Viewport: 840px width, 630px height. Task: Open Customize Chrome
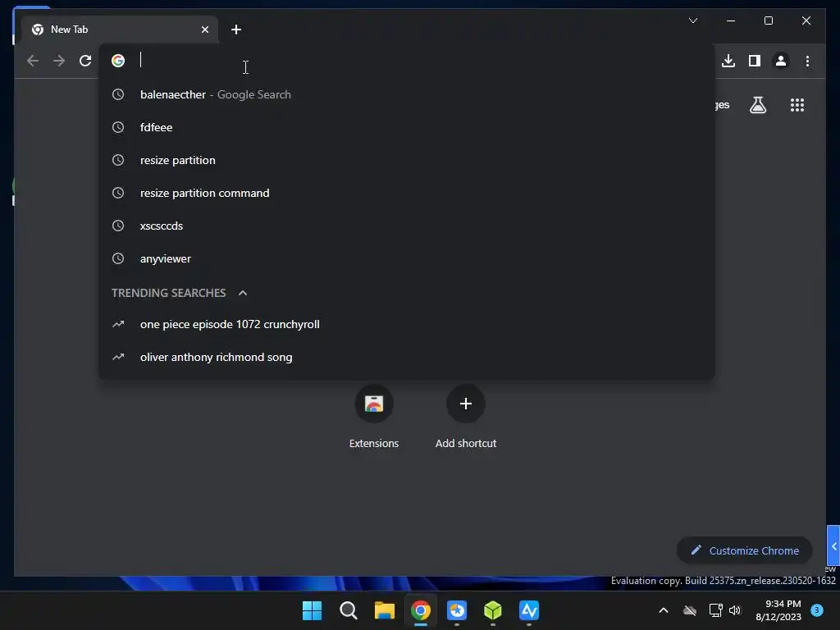[745, 550]
